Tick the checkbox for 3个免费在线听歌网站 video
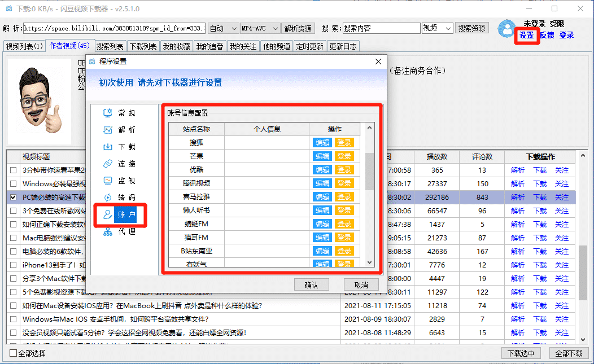The width and height of the screenshot is (594, 364). tap(13, 210)
